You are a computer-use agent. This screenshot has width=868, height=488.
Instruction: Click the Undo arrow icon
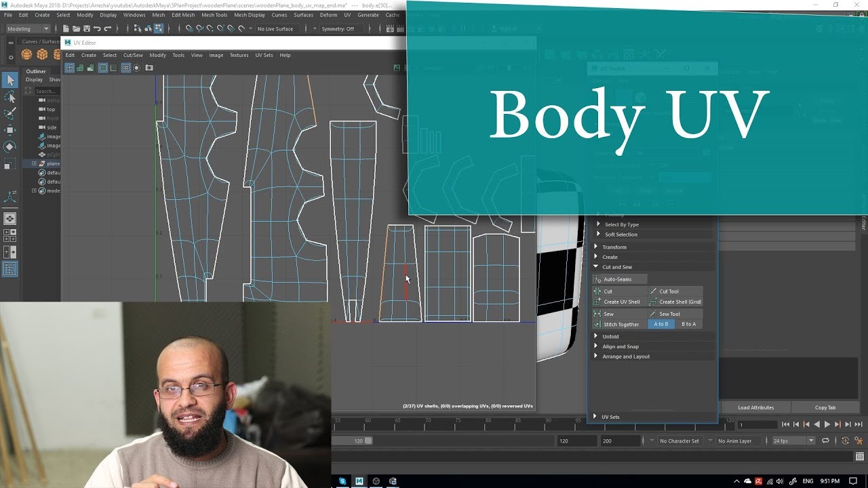coord(97,28)
